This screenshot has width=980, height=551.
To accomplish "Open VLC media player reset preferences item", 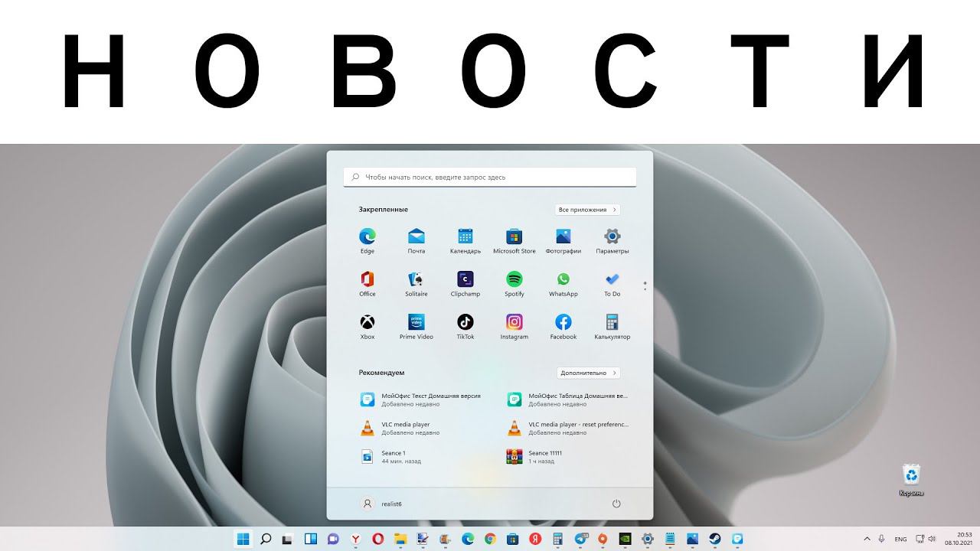I will (x=570, y=428).
